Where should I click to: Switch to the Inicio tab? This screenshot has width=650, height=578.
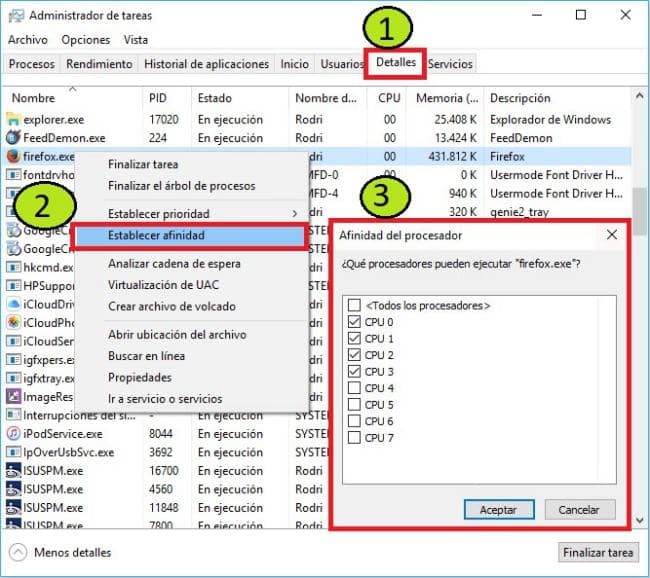point(294,64)
